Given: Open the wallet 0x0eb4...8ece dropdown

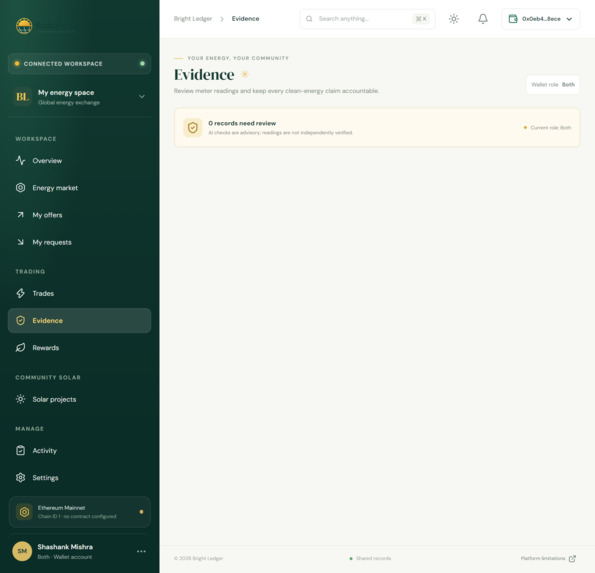Looking at the screenshot, I should tap(540, 19).
